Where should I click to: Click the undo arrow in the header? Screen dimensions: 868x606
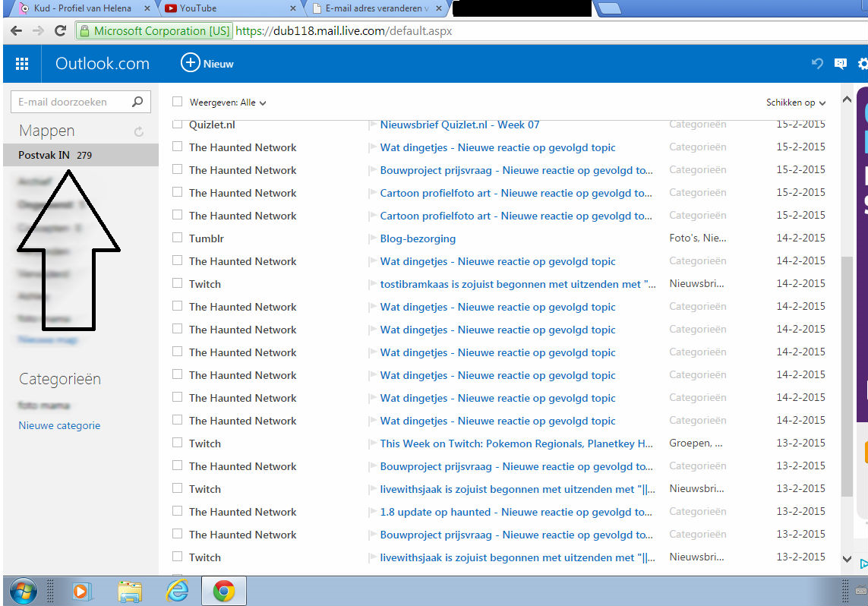pyautogui.click(x=817, y=64)
